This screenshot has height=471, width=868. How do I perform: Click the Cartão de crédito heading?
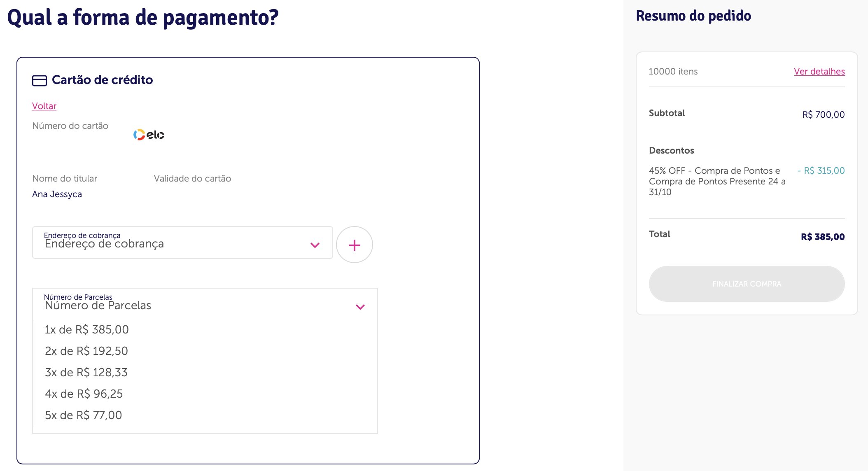102,80
